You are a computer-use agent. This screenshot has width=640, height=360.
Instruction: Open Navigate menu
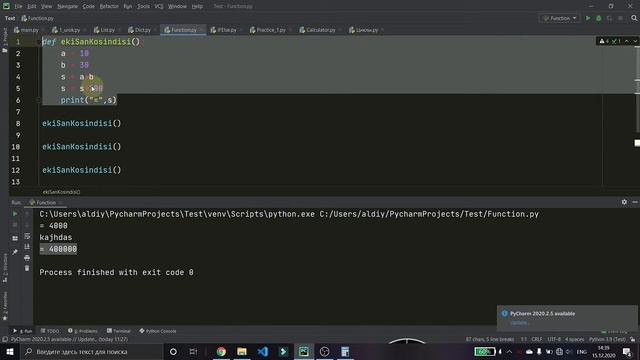pos(67,6)
